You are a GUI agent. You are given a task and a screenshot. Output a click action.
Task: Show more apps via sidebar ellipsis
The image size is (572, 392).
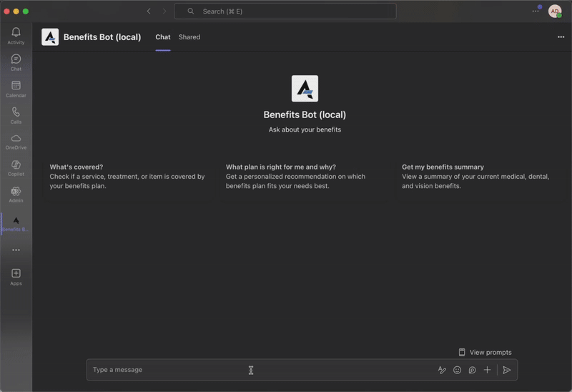coord(16,250)
